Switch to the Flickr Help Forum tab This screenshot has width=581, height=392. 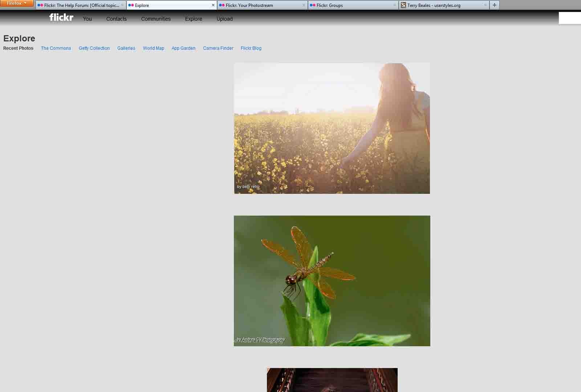point(81,5)
